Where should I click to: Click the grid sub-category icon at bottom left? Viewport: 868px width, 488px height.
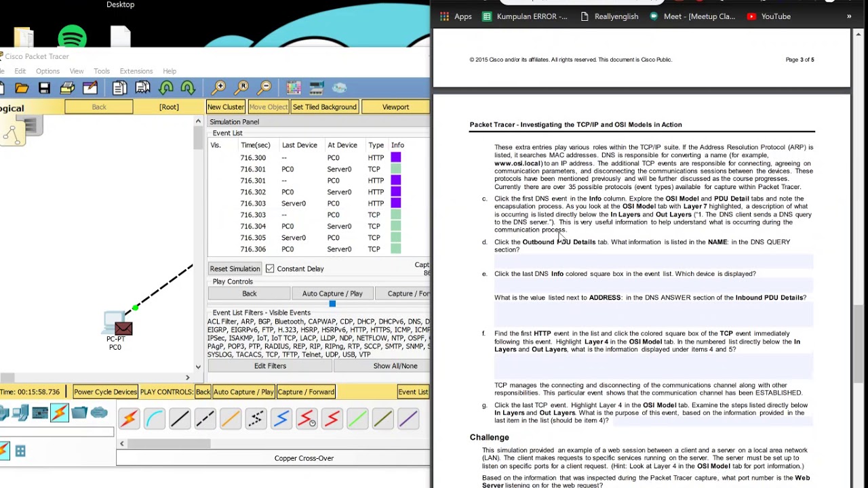[x=20, y=451]
